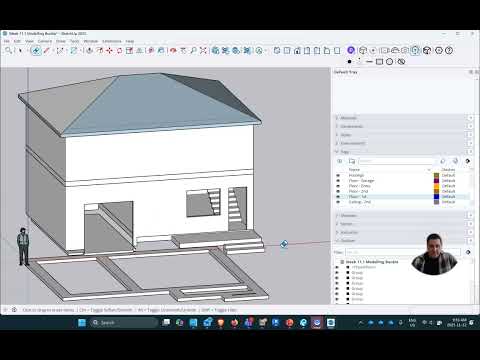The width and height of the screenshot is (480, 360).
Task: Open Dashes dropdown for Floor - 1st tag
Action: click(x=448, y=197)
